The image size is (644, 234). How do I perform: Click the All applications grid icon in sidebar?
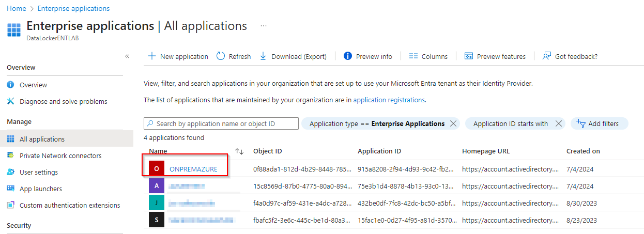tap(10, 139)
